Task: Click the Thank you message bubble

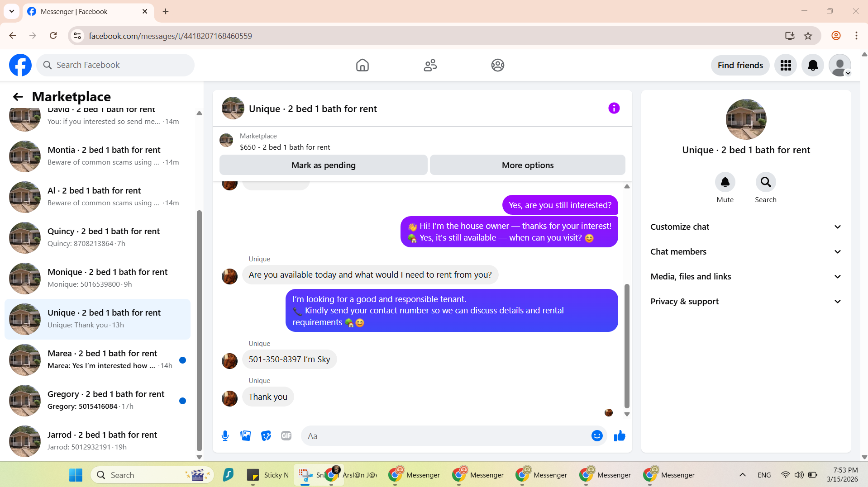Action: coord(268,397)
